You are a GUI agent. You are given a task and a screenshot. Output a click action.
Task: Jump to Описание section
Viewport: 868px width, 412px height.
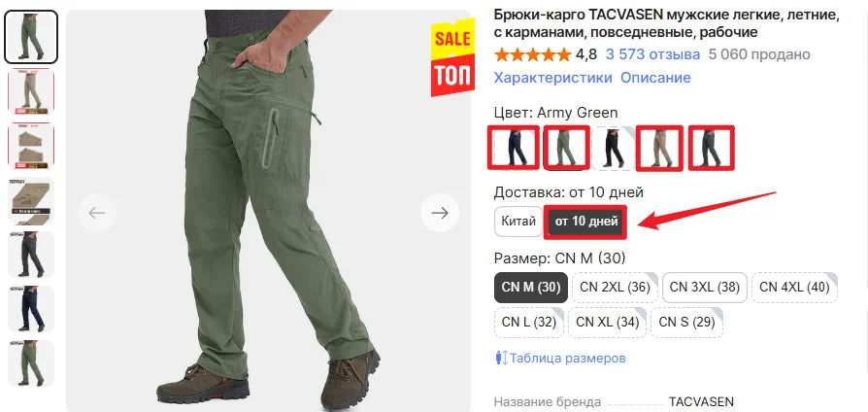[x=655, y=78]
